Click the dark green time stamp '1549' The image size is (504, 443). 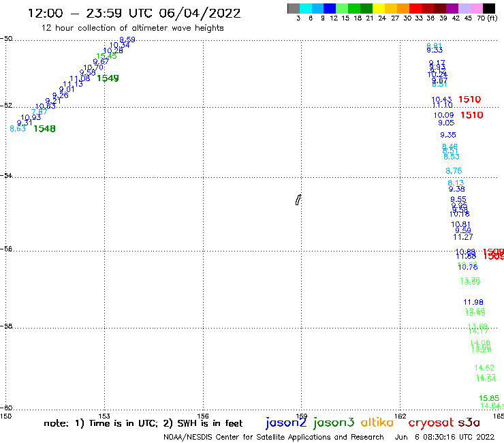tap(108, 78)
